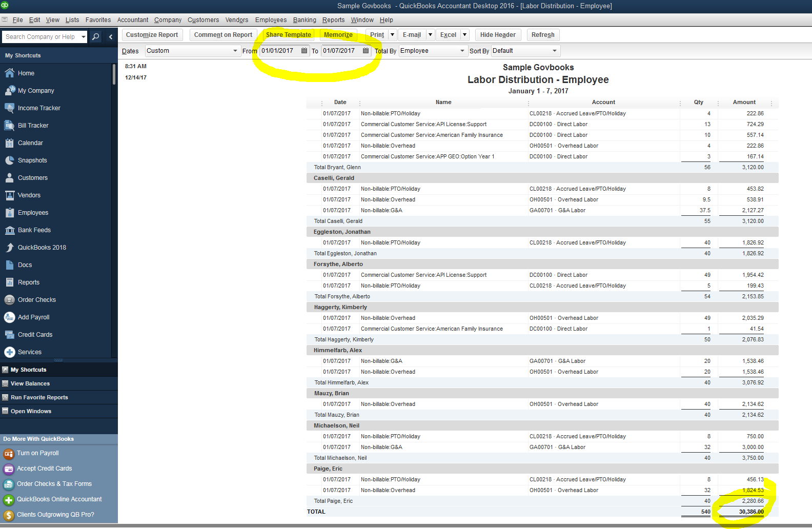The image size is (812, 529).
Task: Refresh the report
Action: coord(543,35)
